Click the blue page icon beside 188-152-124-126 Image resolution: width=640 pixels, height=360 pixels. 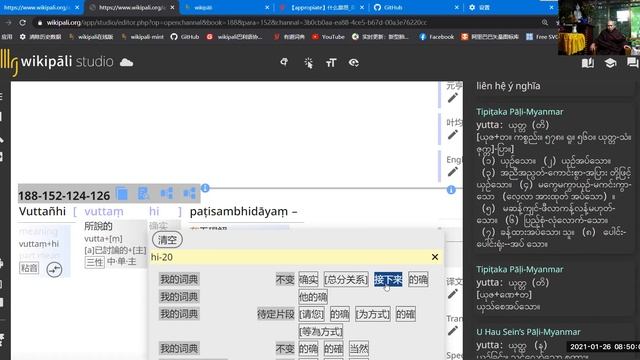click(x=122, y=193)
